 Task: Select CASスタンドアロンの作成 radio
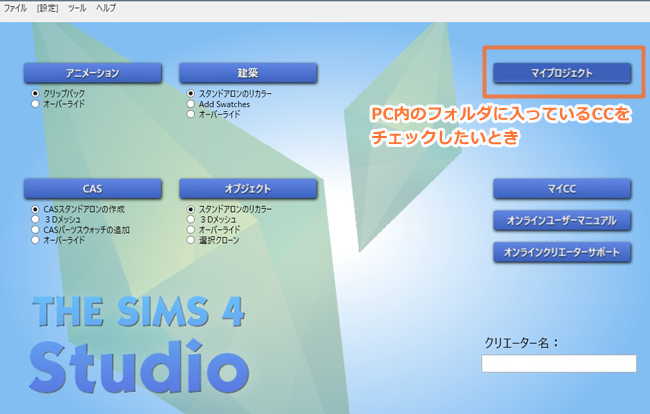tap(35, 209)
